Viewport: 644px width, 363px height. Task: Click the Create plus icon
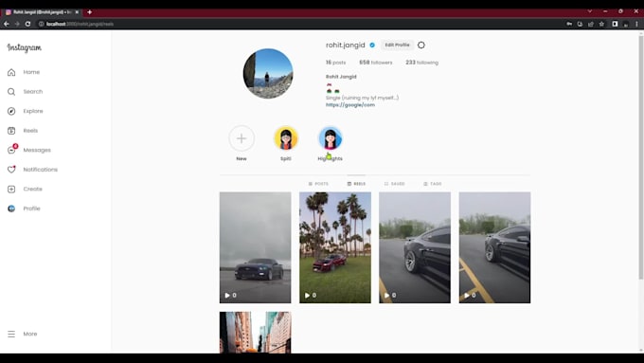coord(11,190)
